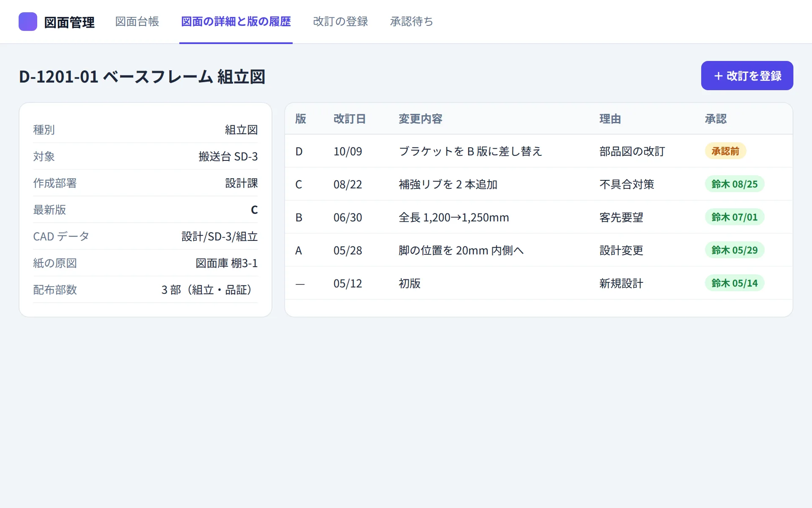Click the 変更内容 column header

(x=420, y=119)
